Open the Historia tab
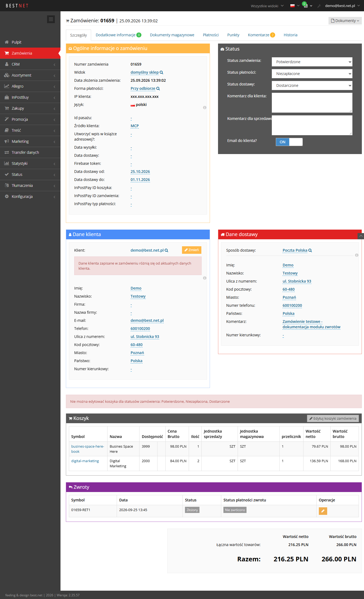The image size is (364, 599). 291,35
